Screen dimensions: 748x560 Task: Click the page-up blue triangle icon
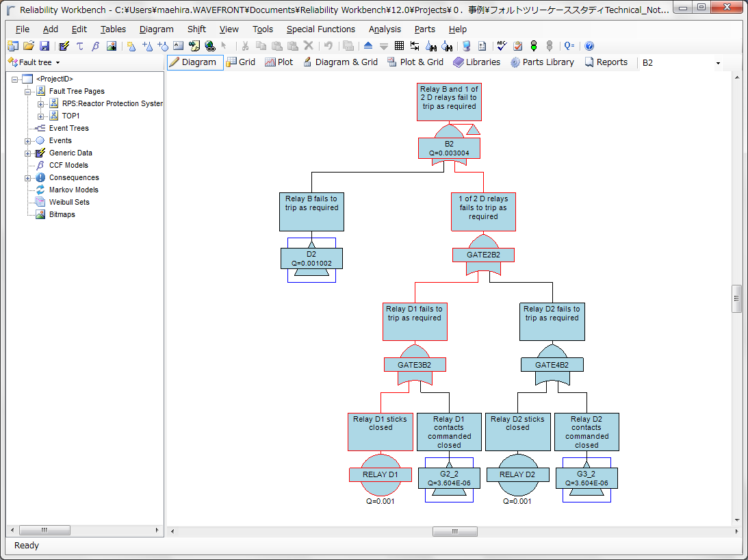[x=368, y=46]
